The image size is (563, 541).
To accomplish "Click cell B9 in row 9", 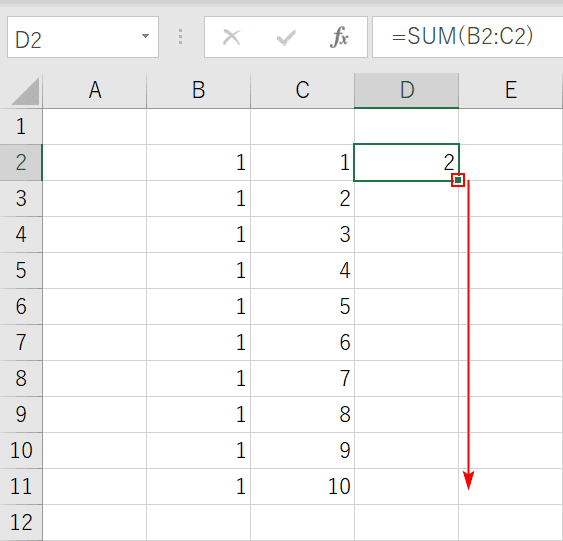I will [x=199, y=414].
